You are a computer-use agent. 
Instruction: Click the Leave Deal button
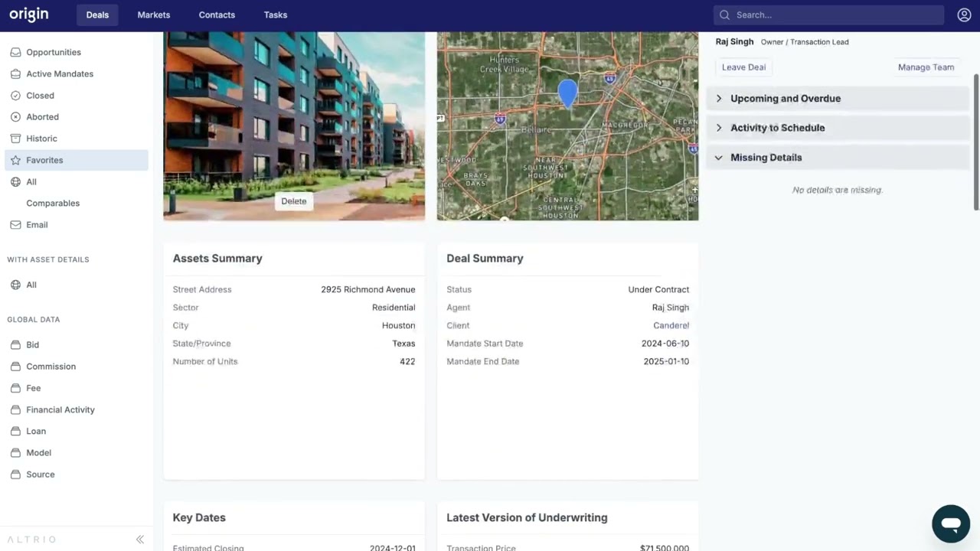coord(744,67)
